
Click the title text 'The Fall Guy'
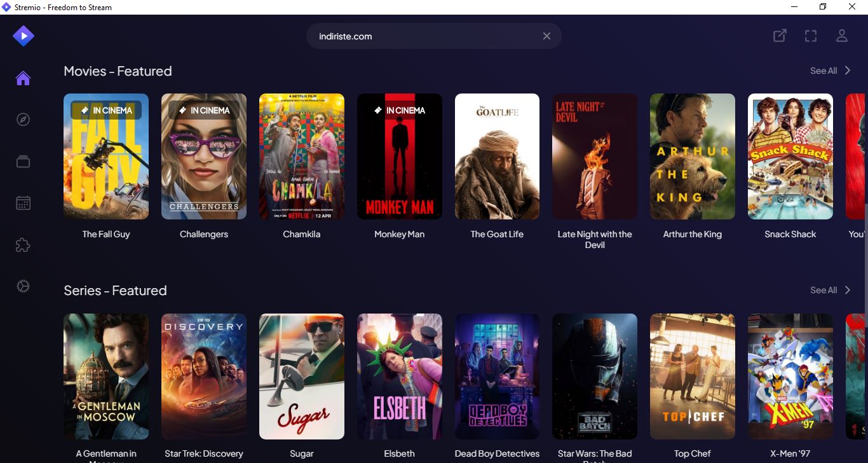point(106,234)
